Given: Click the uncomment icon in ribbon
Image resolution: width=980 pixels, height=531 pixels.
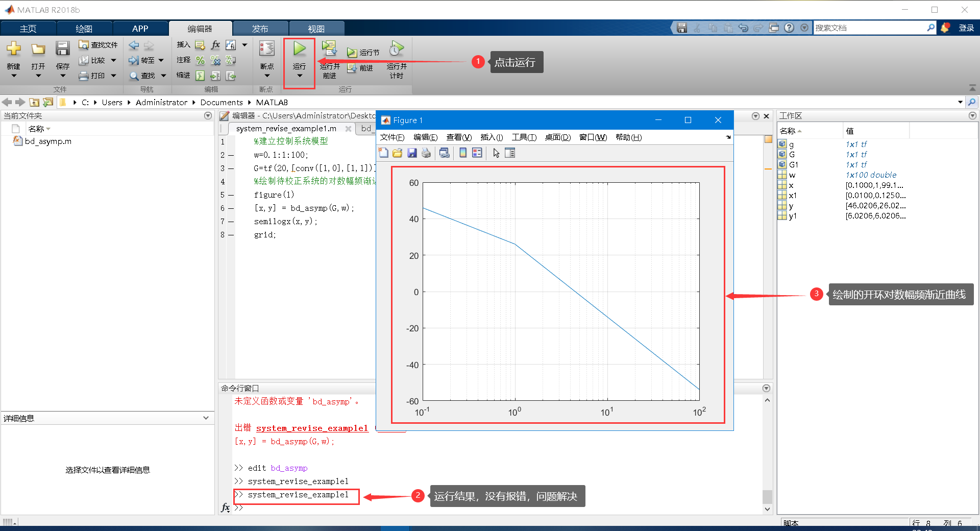Looking at the screenshot, I should (215, 60).
